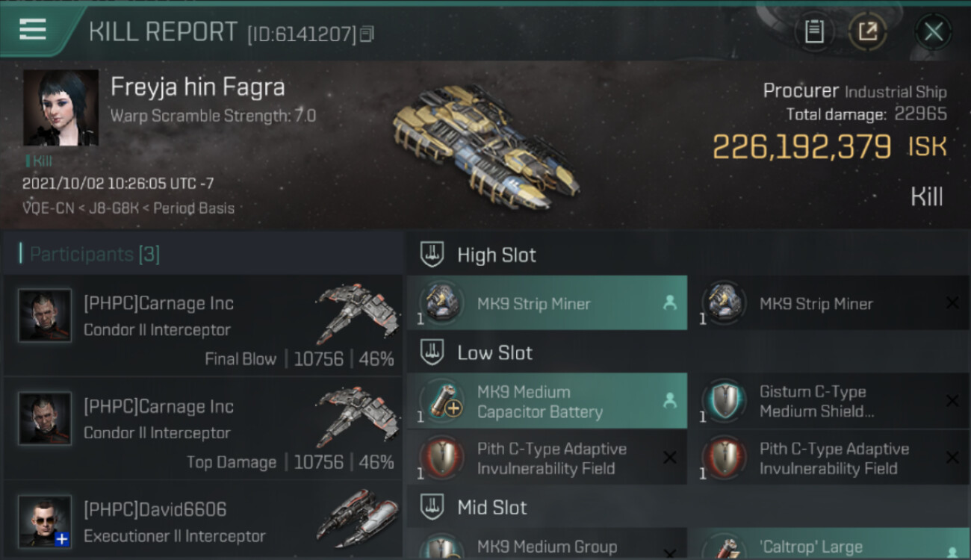
Task: Open Freyja hin Fagra's portrait
Action: coord(61,108)
